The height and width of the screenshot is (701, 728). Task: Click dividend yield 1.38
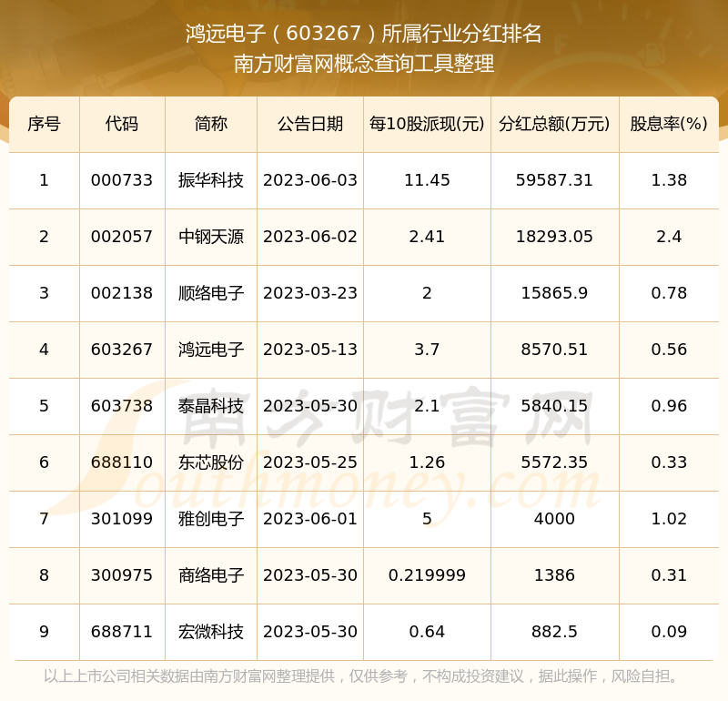tap(669, 180)
